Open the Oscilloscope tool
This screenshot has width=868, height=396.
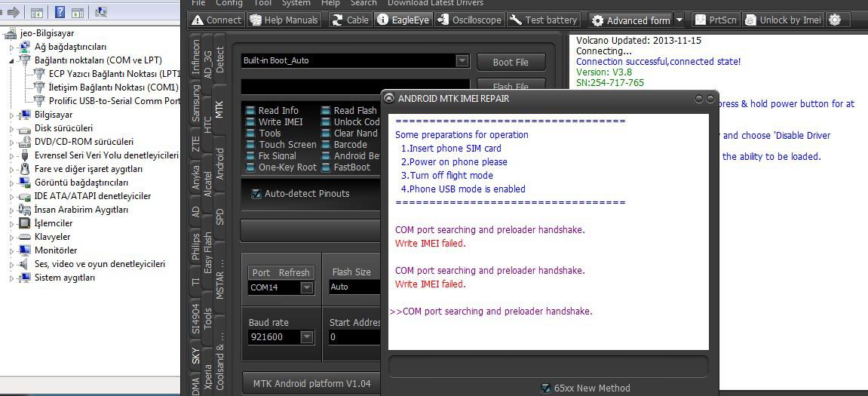[443, 20]
